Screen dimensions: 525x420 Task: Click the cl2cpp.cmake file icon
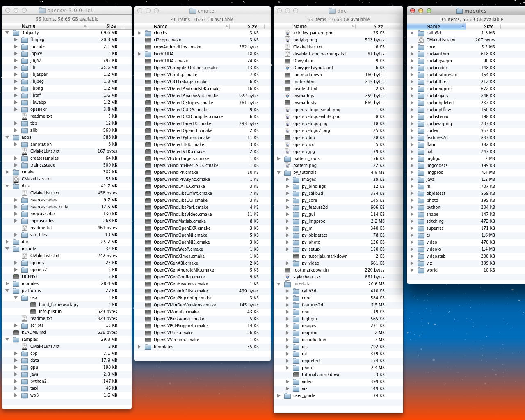tap(148, 40)
